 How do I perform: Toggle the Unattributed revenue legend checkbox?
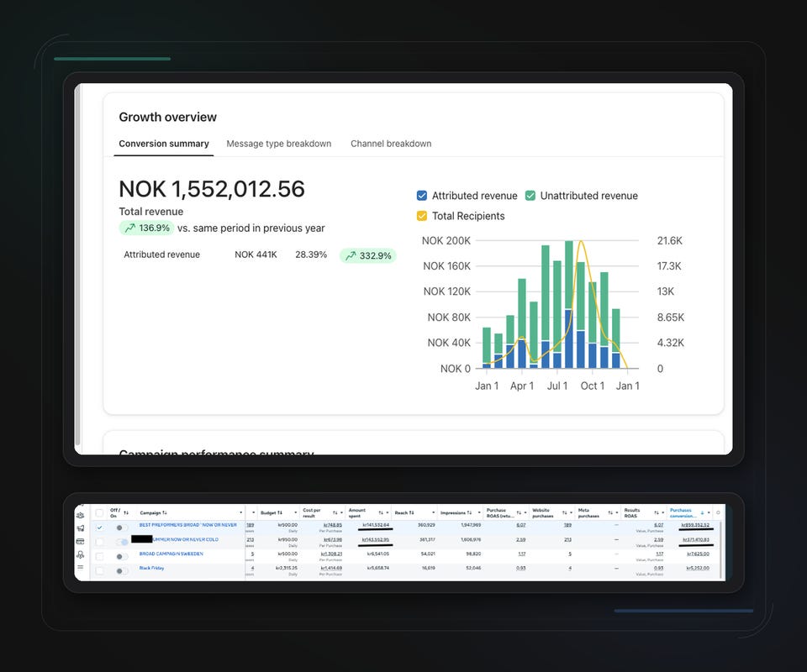[530, 196]
